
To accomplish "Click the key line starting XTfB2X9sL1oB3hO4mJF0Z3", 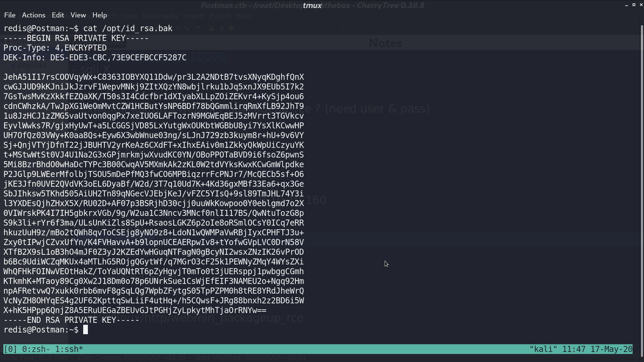I will point(154,252).
